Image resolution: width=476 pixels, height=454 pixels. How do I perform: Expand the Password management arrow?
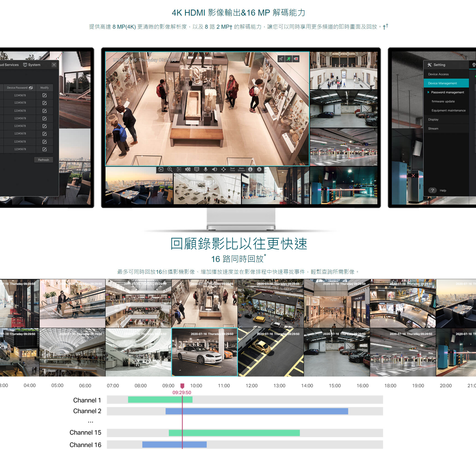[x=428, y=92]
